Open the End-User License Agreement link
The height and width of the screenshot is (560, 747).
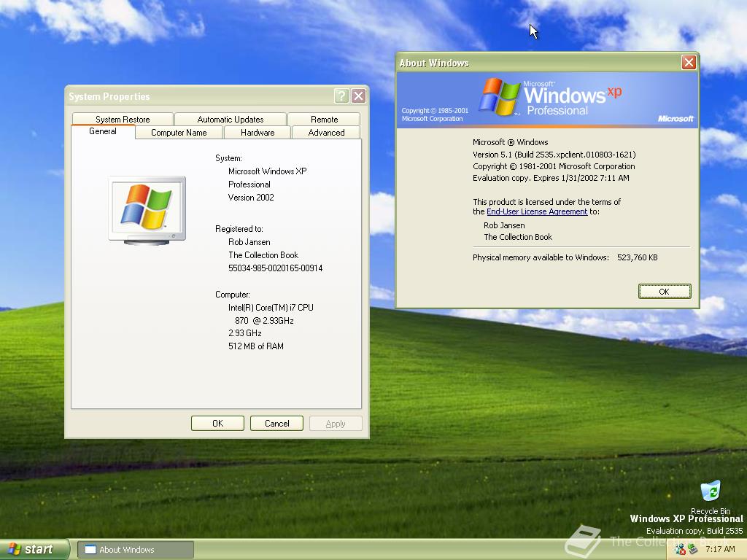click(x=537, y=211)
